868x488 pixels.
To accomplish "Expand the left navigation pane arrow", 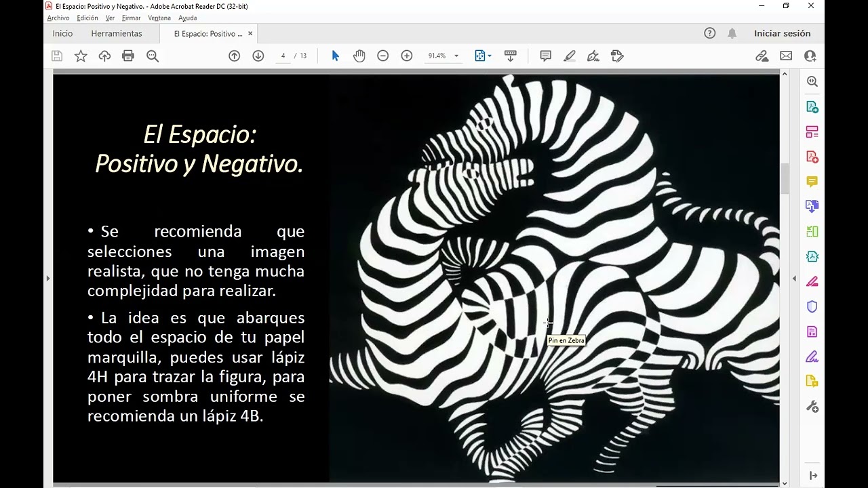I will [47, 278].
